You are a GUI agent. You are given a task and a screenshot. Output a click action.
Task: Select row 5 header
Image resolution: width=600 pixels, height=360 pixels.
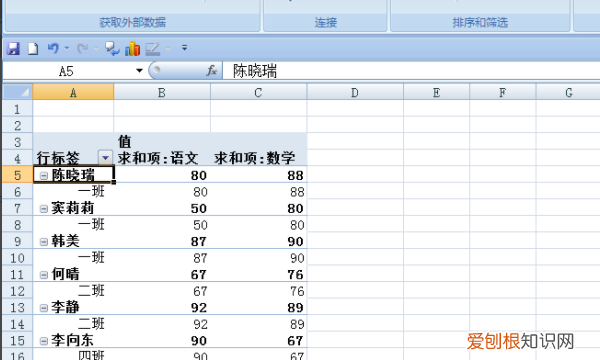17,175
